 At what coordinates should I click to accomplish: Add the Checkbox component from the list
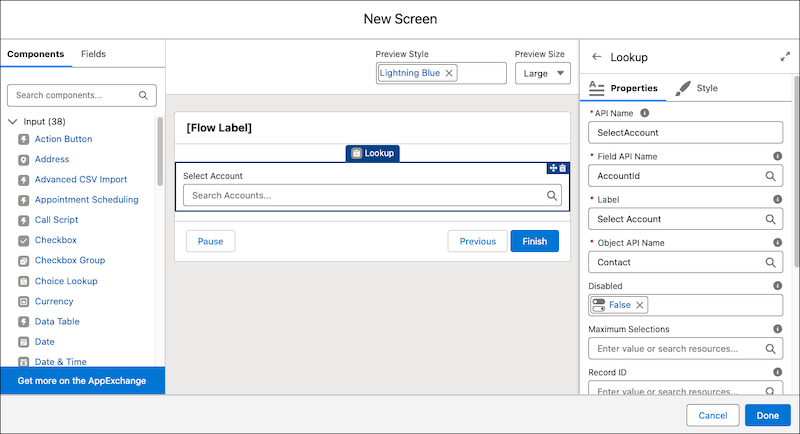coord(55,240)
